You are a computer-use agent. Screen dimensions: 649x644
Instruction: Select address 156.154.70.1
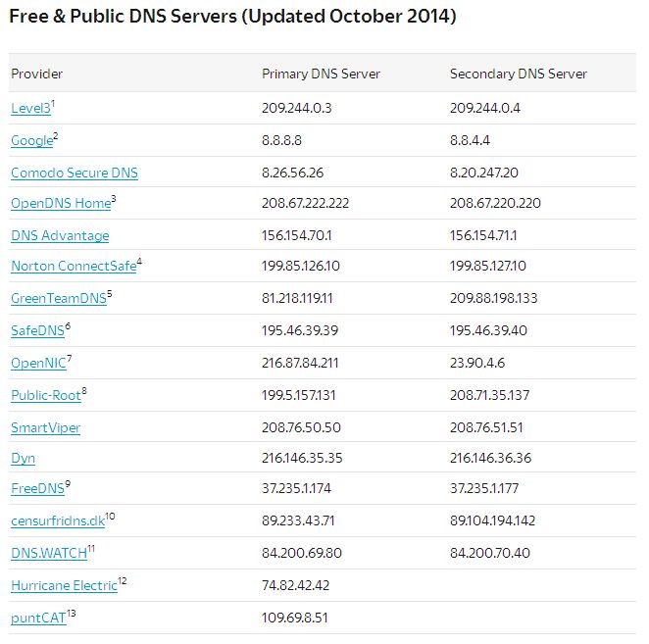[296, 235]
